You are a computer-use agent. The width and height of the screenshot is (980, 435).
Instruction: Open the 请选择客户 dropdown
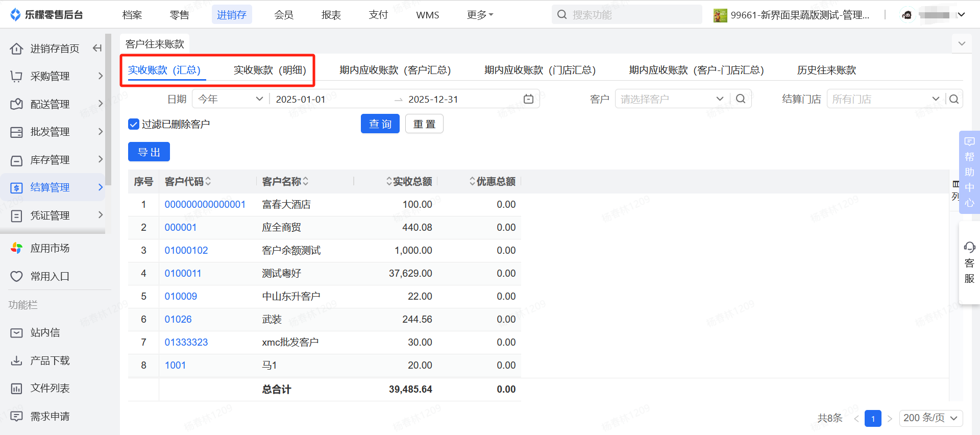coord(672,99)
